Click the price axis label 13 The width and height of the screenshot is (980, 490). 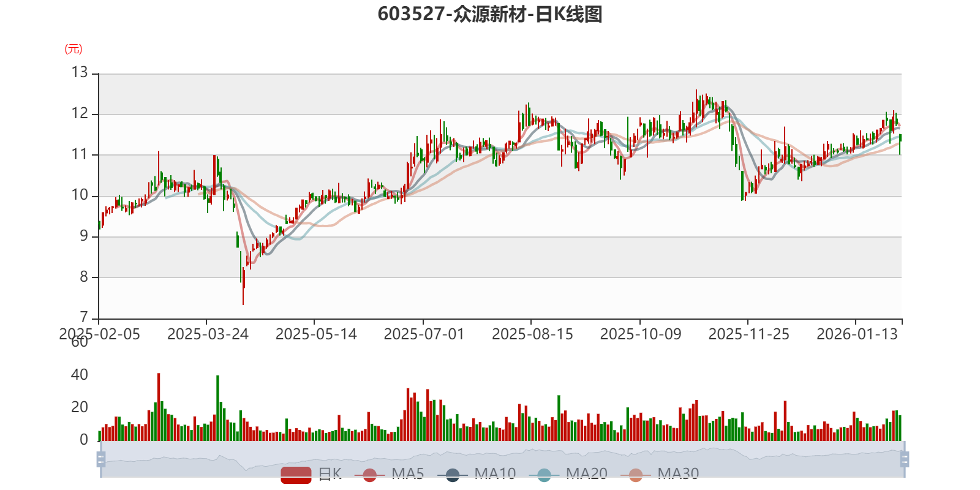click(80, 72)
